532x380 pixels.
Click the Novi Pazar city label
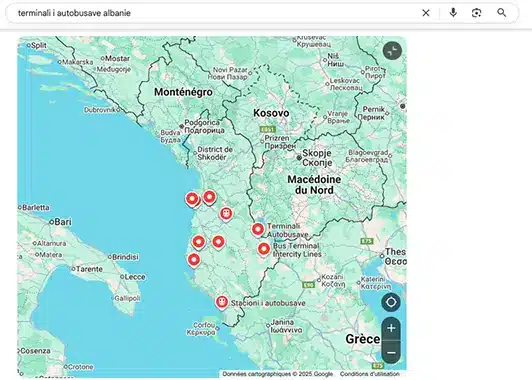click(228, 73)
